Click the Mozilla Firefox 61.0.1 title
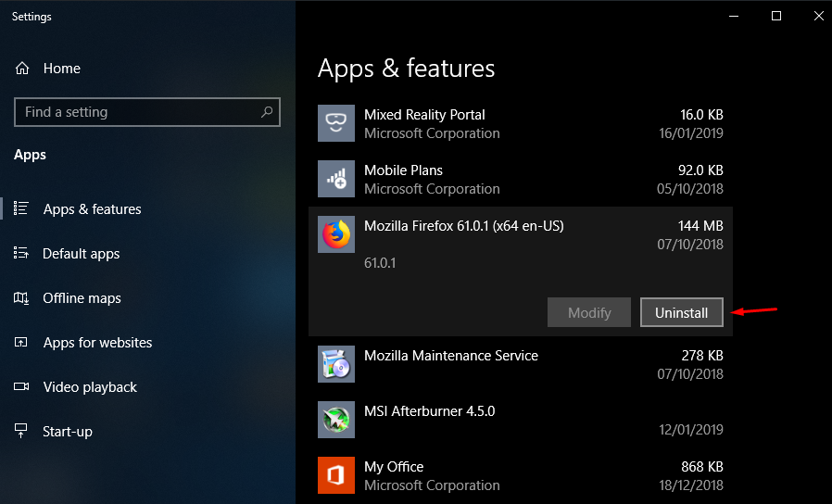 click(x=464, y=226)
